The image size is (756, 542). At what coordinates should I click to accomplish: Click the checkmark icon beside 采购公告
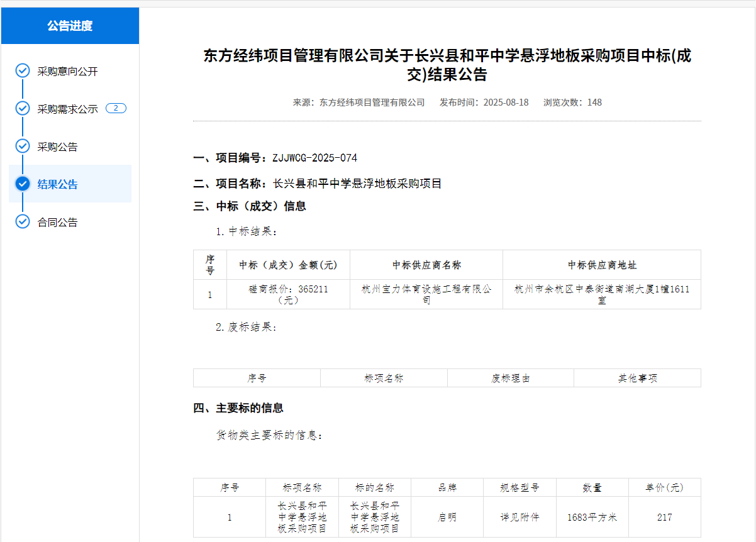pyautogui.click(x=23, y=146)
